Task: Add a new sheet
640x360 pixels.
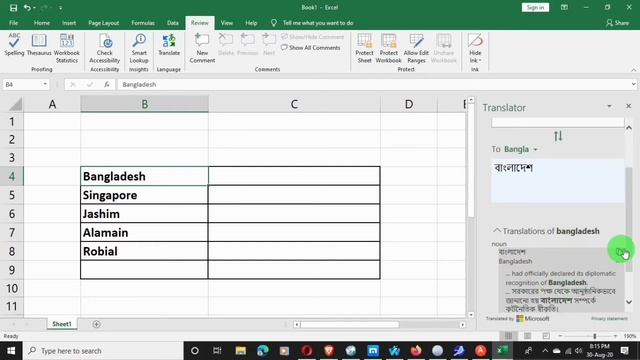Action: click(x=96, y=324)
